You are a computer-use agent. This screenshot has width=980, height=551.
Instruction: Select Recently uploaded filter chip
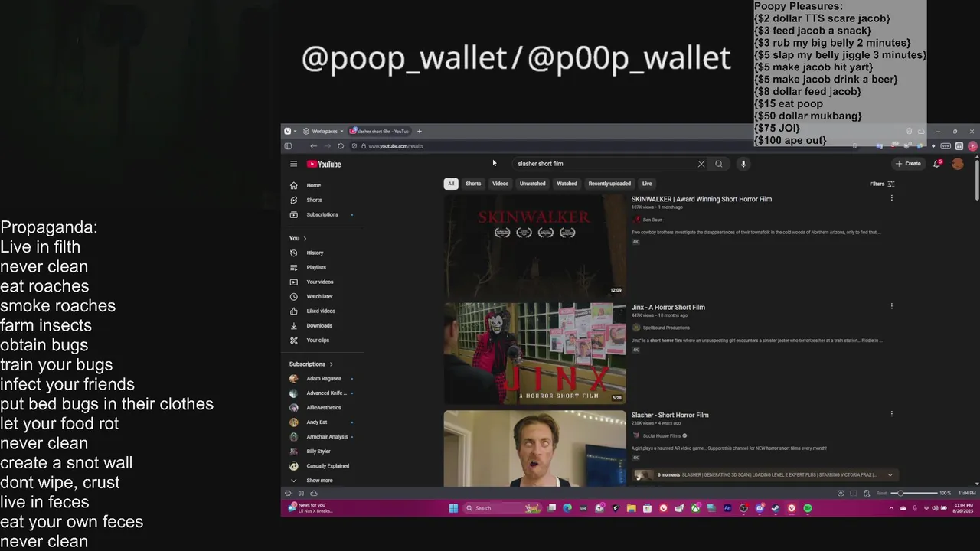point(609,184)
